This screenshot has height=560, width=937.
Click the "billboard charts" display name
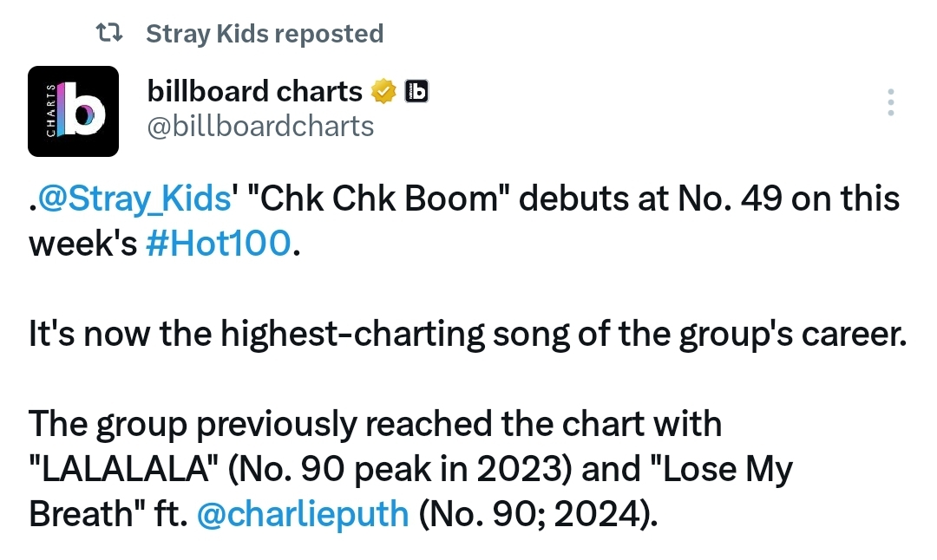coord(254,91)
